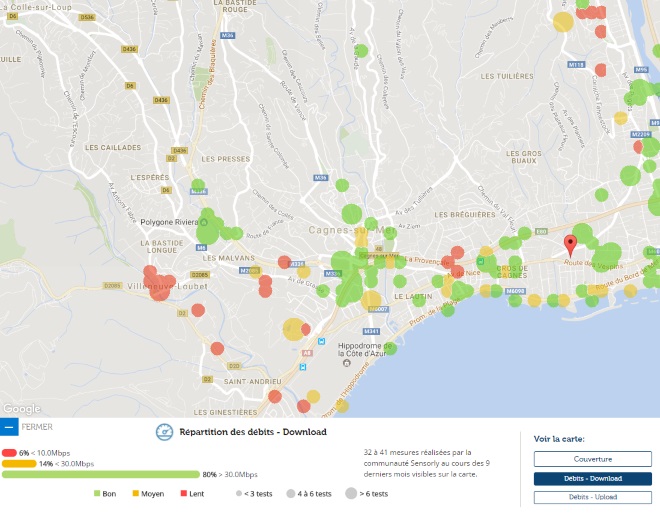Click the red location pin marker
Screen dimensions: 660x518
click(x=570, y=245)
